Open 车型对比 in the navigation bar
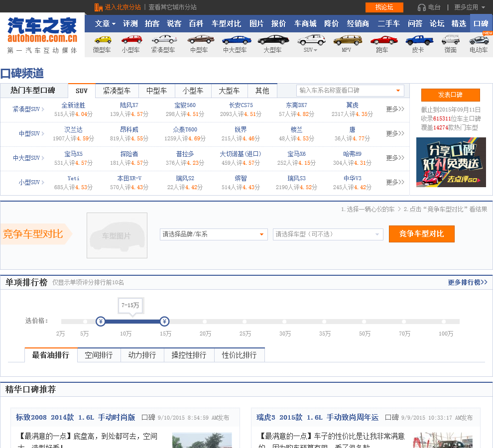Screen dimensions: 493x448 coord(226,23)
